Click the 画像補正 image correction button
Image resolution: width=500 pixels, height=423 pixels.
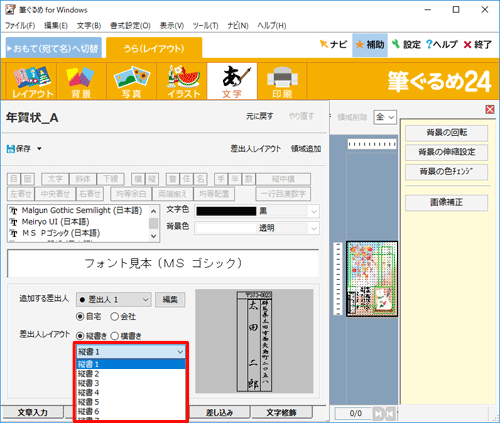pos(447,202)
